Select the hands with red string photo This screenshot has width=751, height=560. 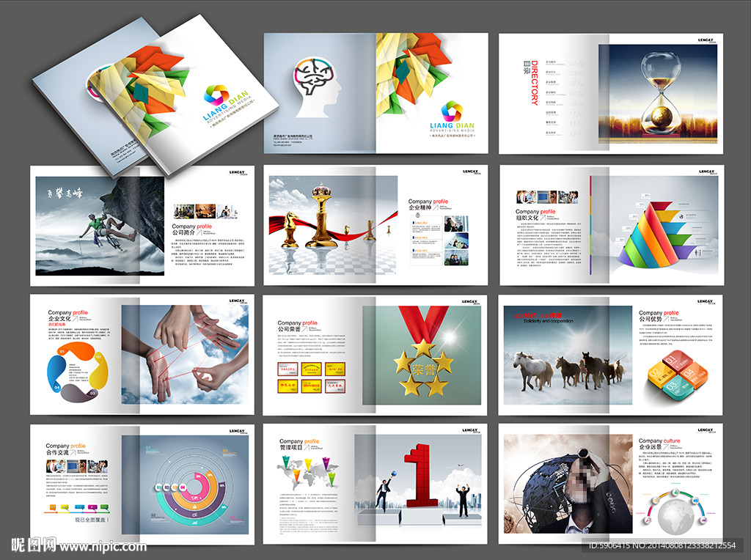pyautogui.click(x=186, y=354)
